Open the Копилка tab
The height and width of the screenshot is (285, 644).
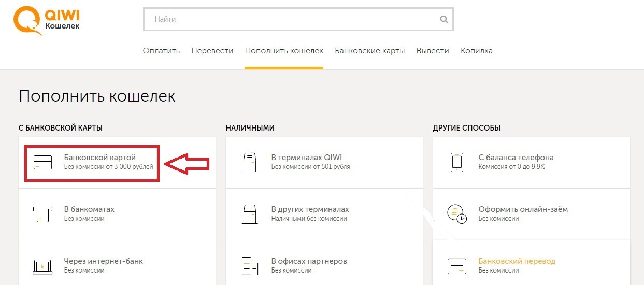pos(477,51)
